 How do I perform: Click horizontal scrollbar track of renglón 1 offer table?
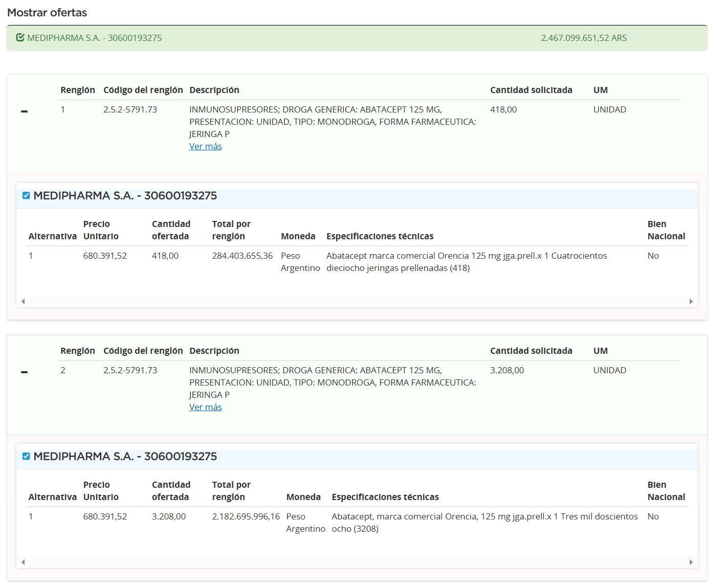[x=357, y=301]
